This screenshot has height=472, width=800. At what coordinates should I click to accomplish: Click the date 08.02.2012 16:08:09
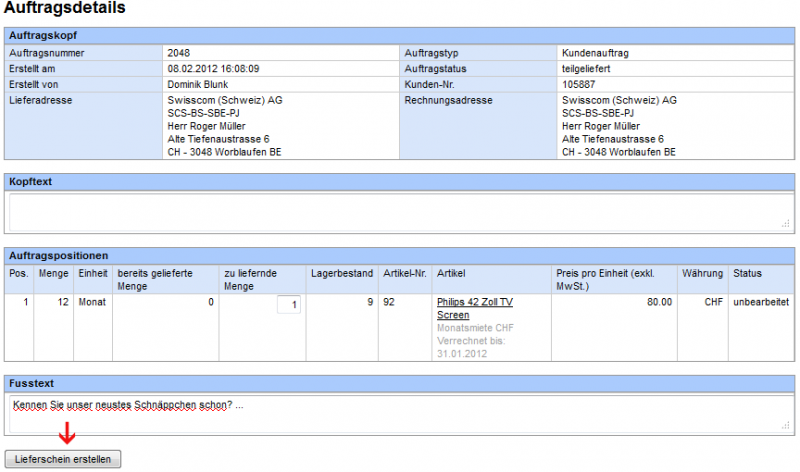(x=213, y=69)
